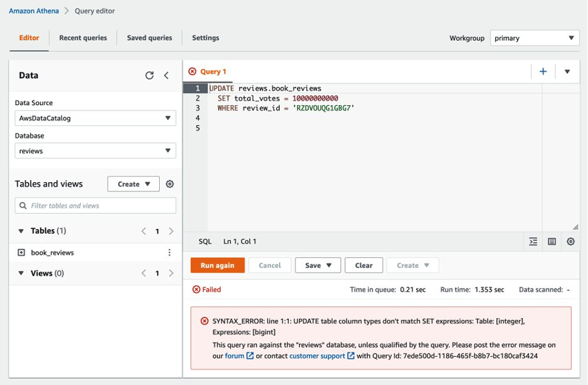Click the Failed status icon
Viewport: 588px width, 385px height.
[196, 289]
